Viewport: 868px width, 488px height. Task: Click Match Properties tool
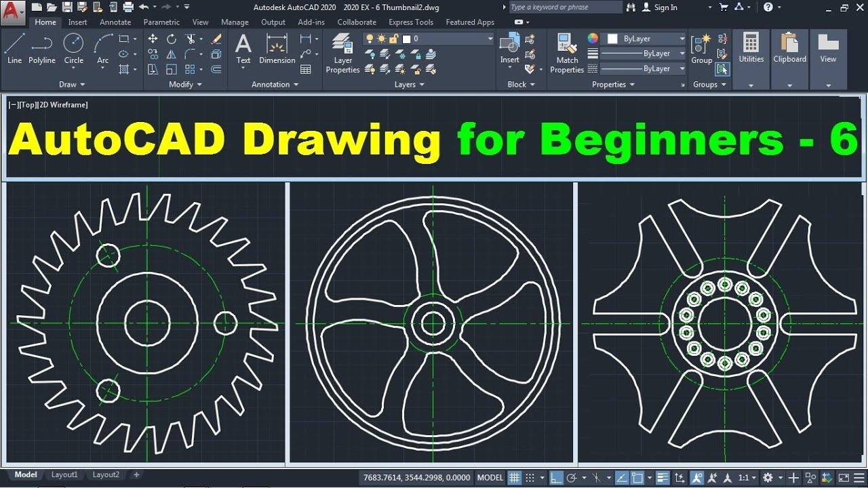click(567, 53)
